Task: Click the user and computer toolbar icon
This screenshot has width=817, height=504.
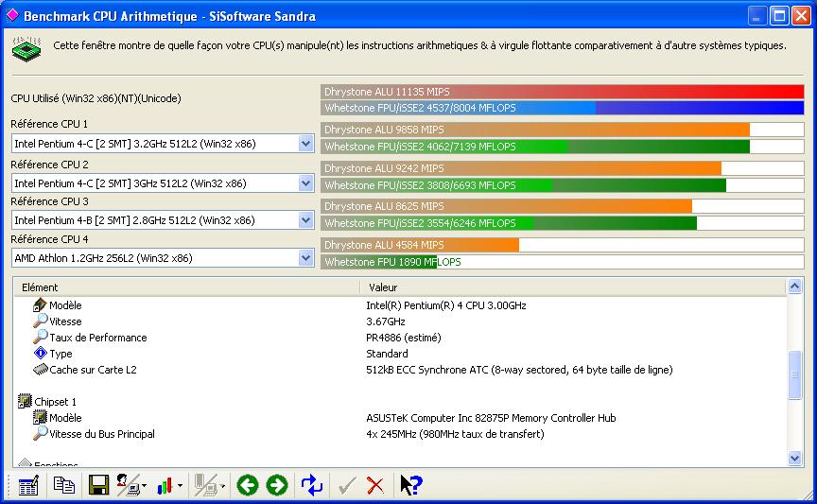Action: click(128, 485)
